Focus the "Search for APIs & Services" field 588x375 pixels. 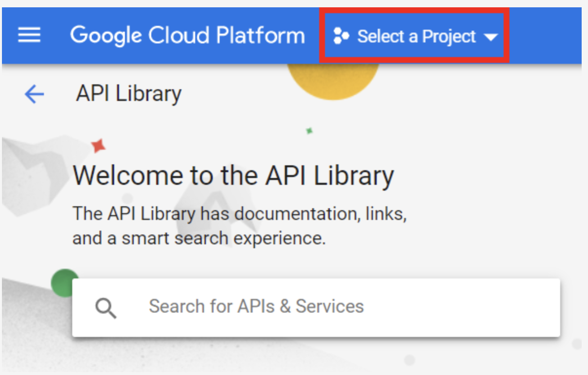pos(316,307)
